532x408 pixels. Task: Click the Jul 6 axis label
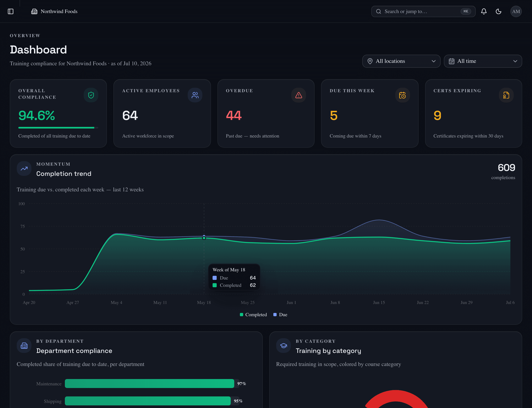510,302
